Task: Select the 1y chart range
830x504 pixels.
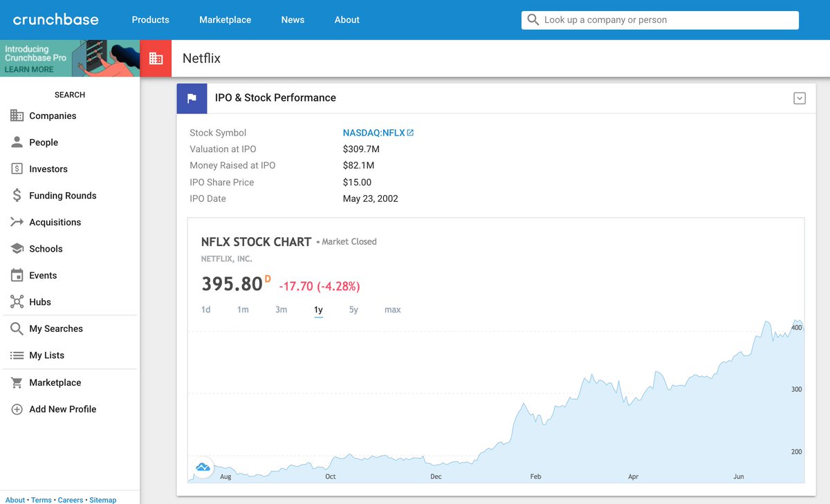Action: (318, 310)
